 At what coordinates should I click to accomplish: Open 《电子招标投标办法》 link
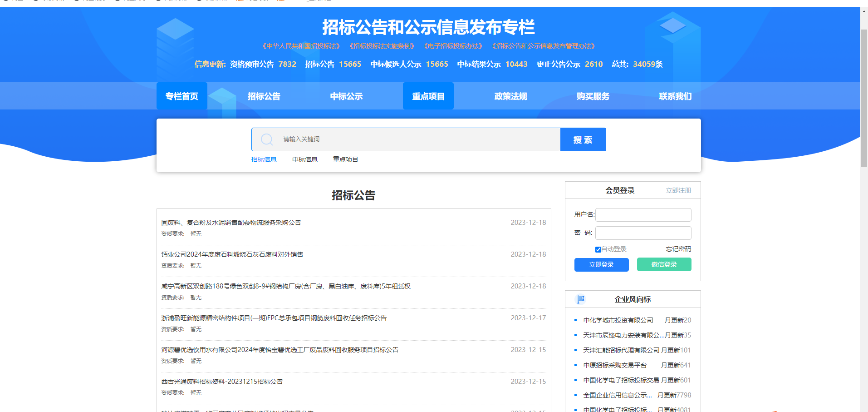pos(453,46)
